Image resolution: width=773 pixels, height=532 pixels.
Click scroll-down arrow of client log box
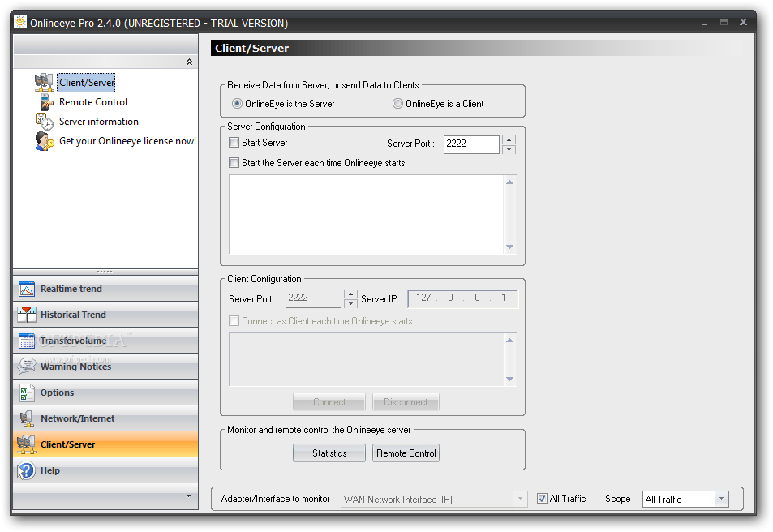click(509, 379)
